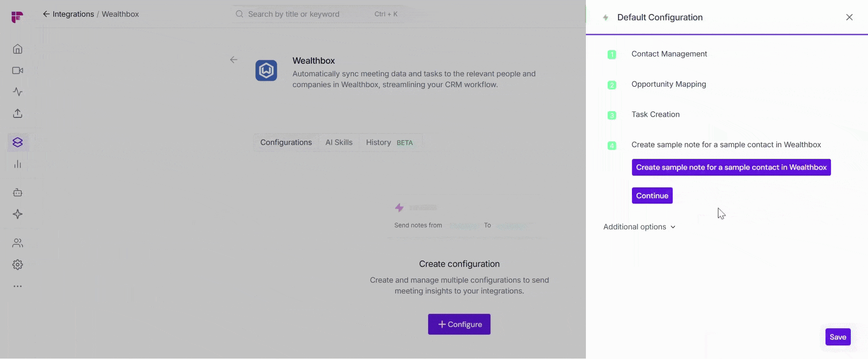Go to Integrations breadcrumb link
868x359 pixels.
(73, 14)
